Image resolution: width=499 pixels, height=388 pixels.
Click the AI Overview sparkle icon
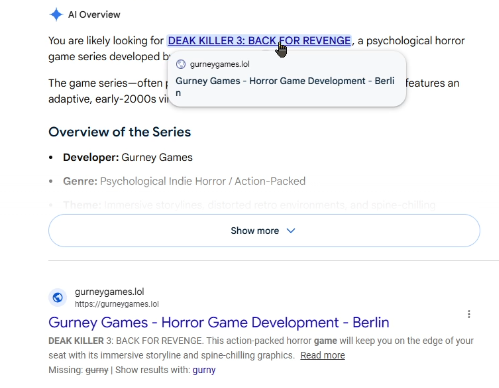point(56,15)
